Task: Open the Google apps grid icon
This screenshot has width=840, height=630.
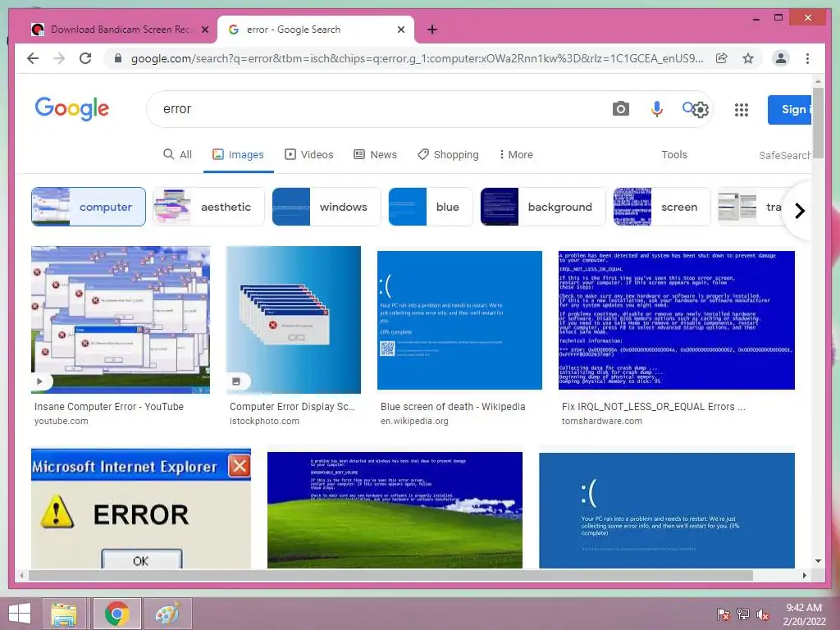Action: point(742,110)
